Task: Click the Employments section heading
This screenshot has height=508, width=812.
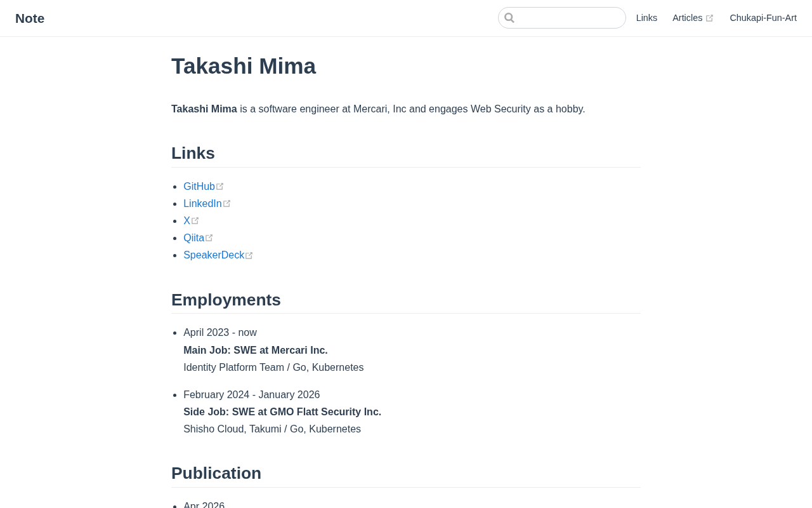Action: [x=226, y=300]
